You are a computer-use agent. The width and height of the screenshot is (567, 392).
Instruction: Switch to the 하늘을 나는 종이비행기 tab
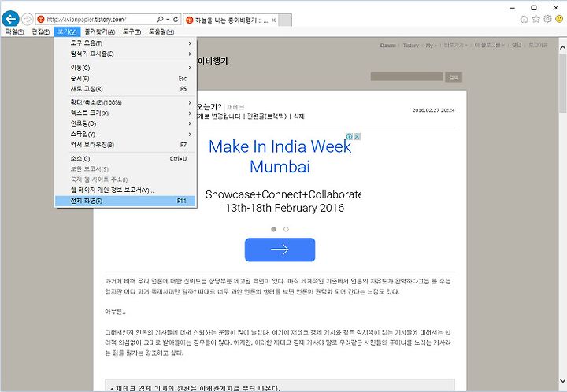tap(231, 20)
